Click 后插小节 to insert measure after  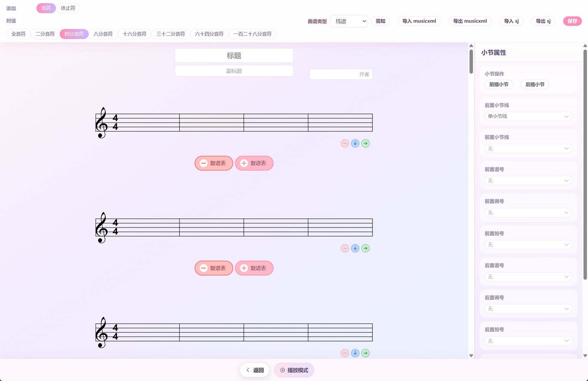coord(535,84)
